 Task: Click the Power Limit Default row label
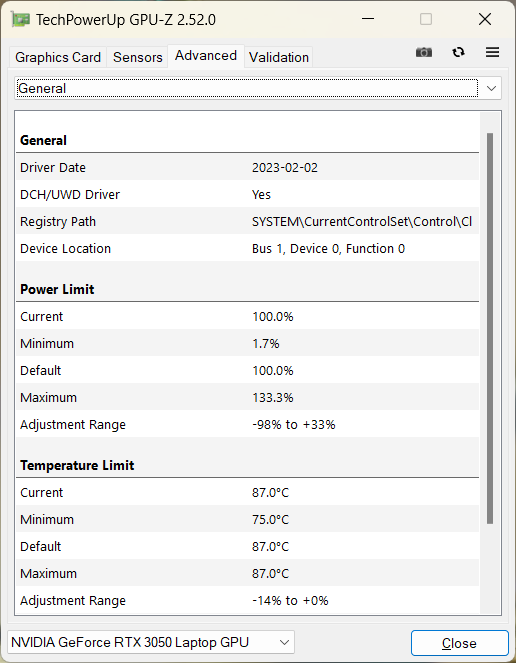point(41,370)
